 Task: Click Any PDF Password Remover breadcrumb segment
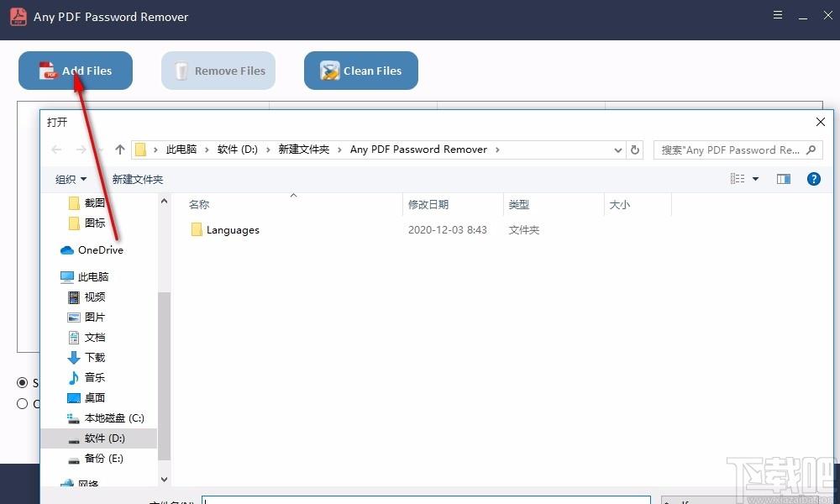418,150
